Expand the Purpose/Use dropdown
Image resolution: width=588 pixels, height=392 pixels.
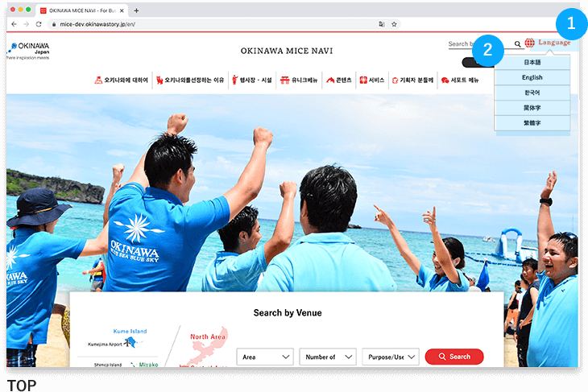(x=390, y=357)
